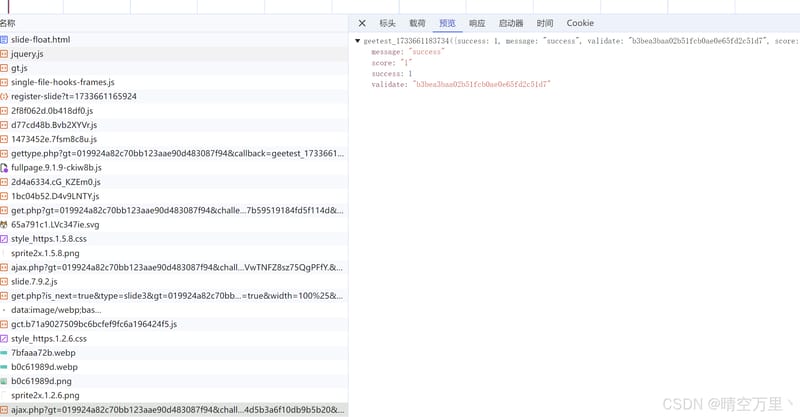Screen dimensions: 800x417
Task: Click the image icon of b0c61989d.webp
Action: point(4,367)
